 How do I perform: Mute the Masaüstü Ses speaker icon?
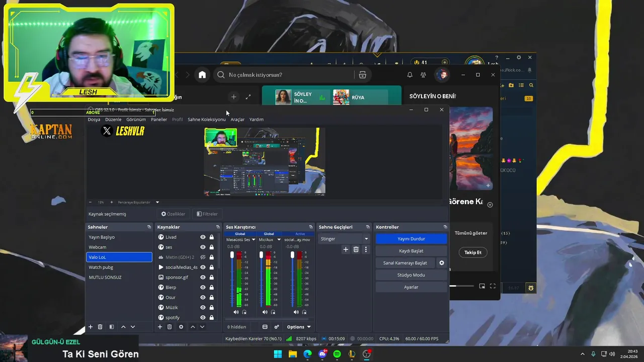(236, 312)
